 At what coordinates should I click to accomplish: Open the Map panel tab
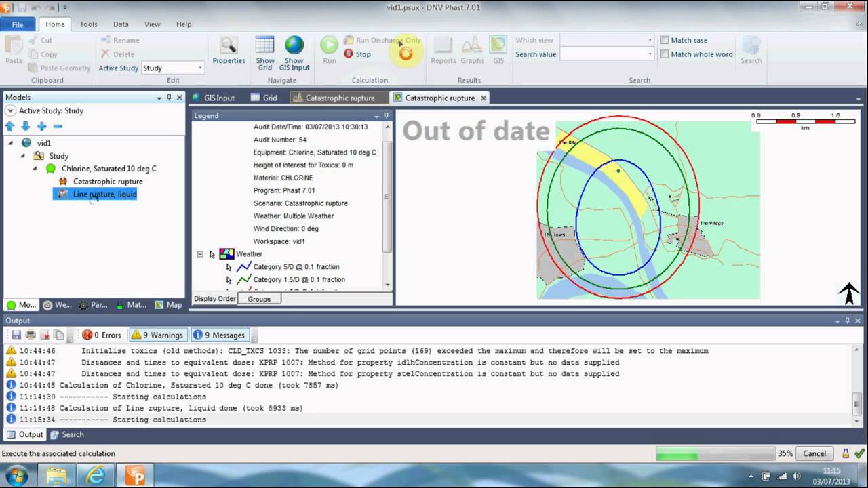click(168, 305)
